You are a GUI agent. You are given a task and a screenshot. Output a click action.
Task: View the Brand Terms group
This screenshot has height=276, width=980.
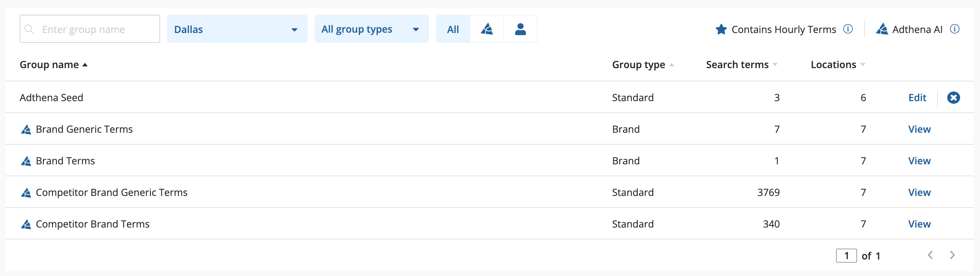920,161
